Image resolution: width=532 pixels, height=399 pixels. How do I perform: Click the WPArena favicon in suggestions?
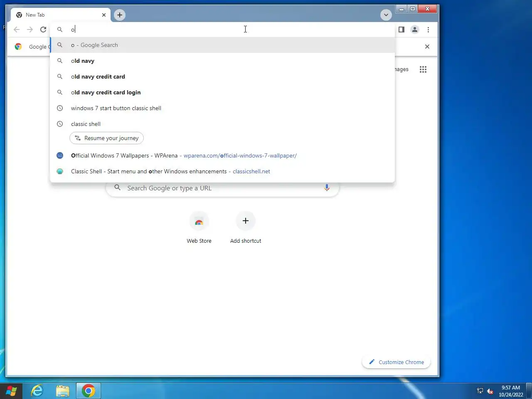[60, 155]
